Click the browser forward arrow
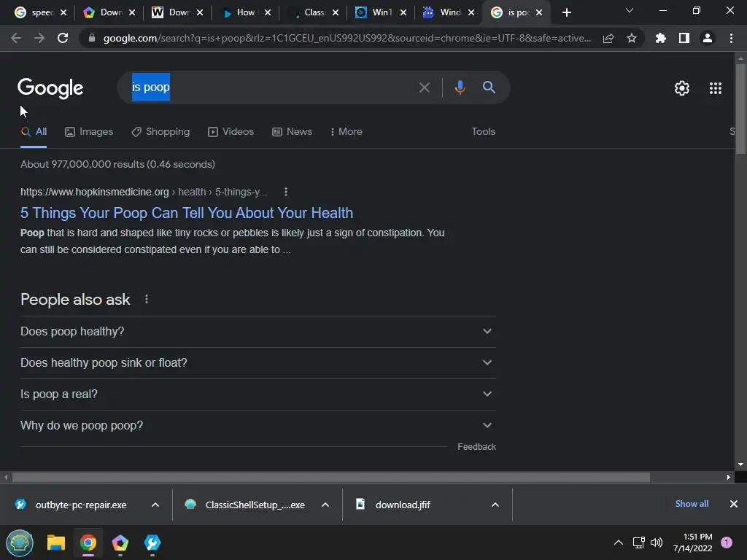This screenshot has width=747, height=560. click(x=39, y=38)
